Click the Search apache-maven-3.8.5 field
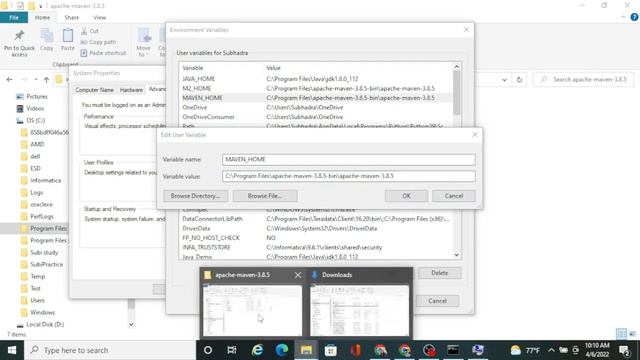 click(584, 80)
